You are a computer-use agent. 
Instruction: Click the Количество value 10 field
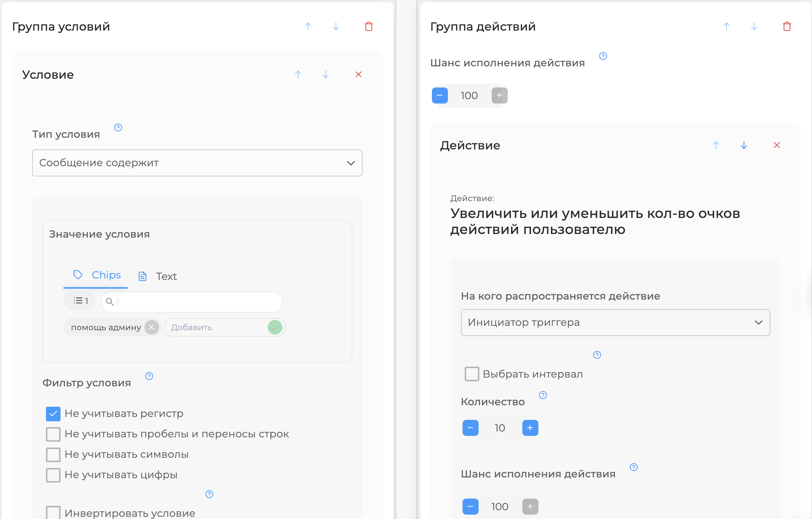tap(500, 428)
